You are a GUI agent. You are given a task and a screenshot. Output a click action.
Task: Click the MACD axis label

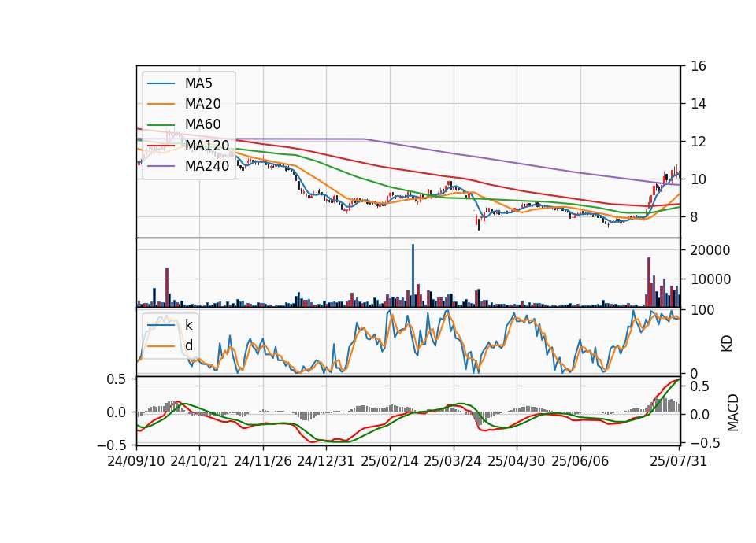click(x=733, y=412)
